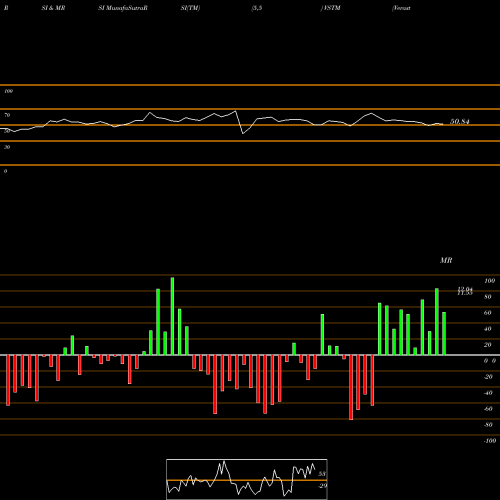
Task: Click the tallest green bar in MR histogram
Action: tap(172, 316)
